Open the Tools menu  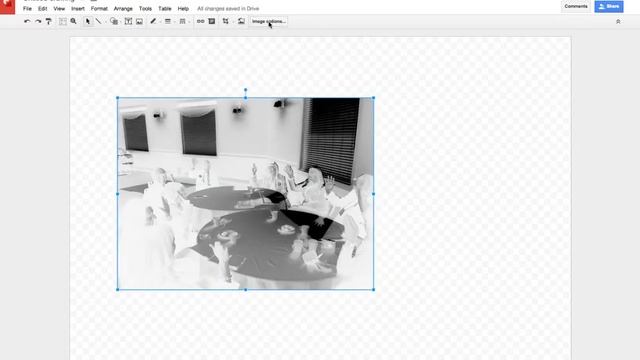pos(145,9)
